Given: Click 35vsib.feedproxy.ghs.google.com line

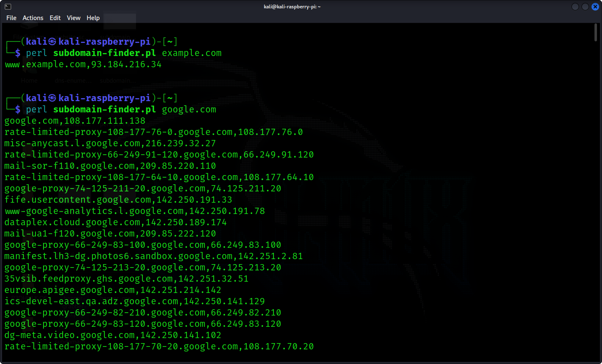Looking at the screenshot, I should point(127,279).
